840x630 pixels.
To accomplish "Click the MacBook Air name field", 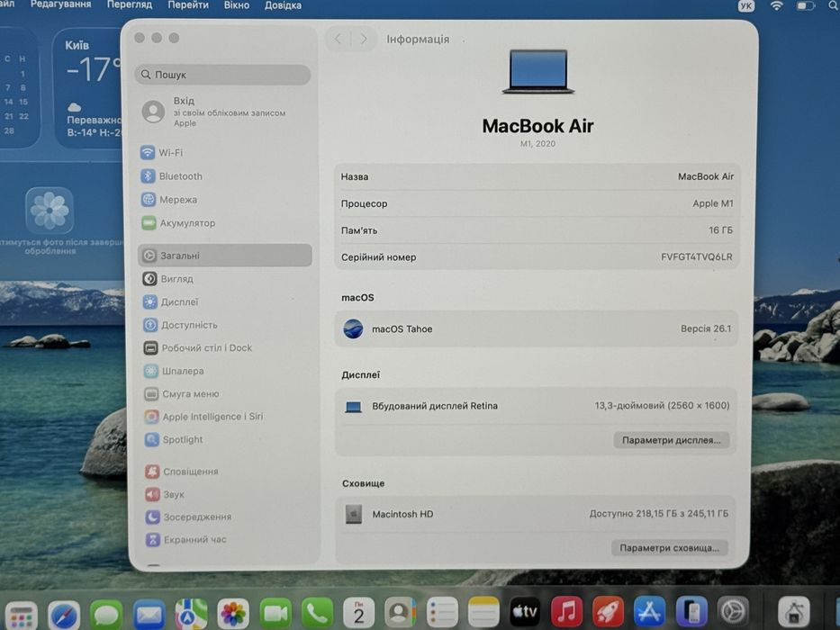I will point(537,176).
